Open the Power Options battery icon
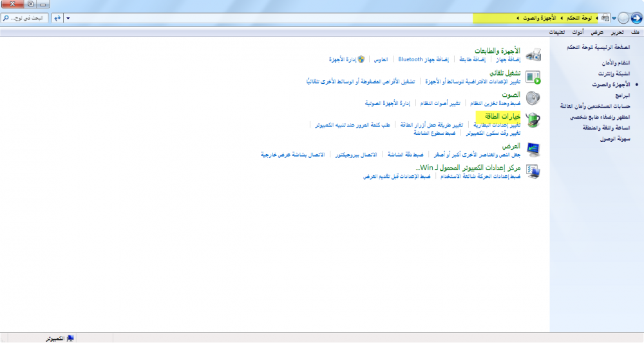644x343 pixels. click(x=533, y=120)
